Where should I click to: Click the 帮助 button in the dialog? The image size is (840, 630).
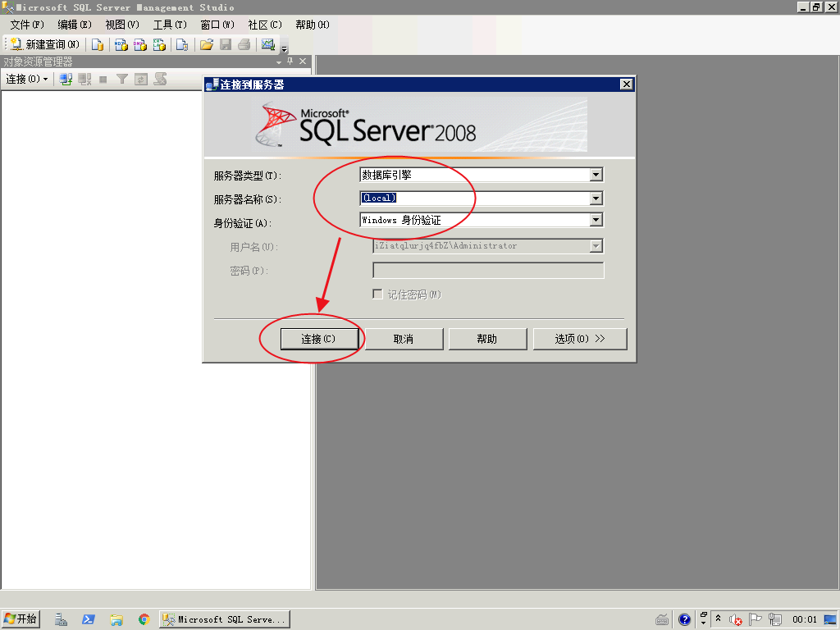pos(487,339)
